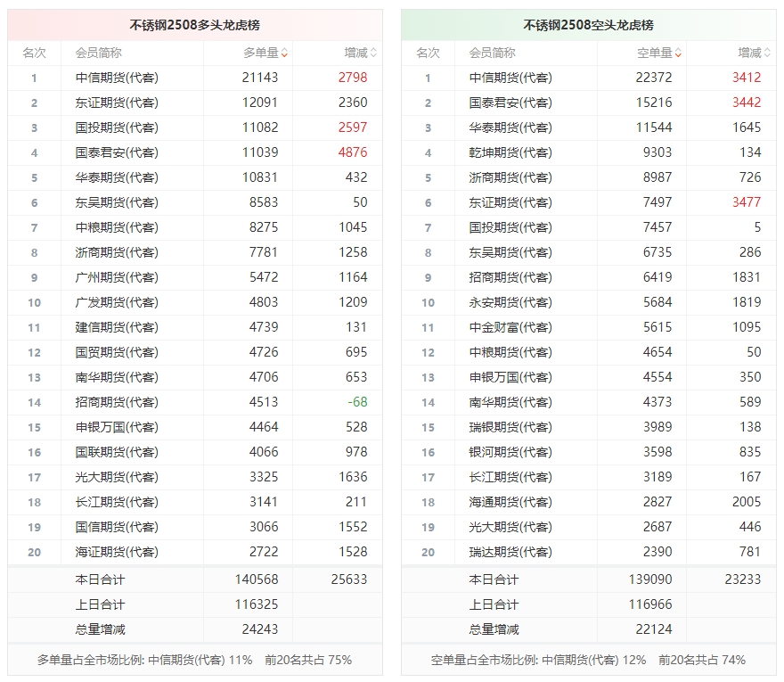Click long position value 21143
The image size is (784, 682).
260,78
